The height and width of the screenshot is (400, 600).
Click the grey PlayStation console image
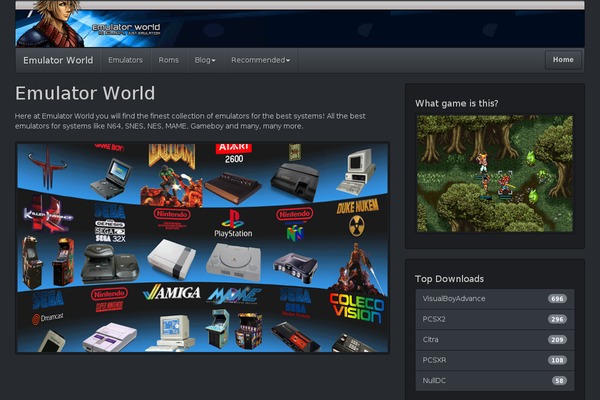(x=234, y=263)
